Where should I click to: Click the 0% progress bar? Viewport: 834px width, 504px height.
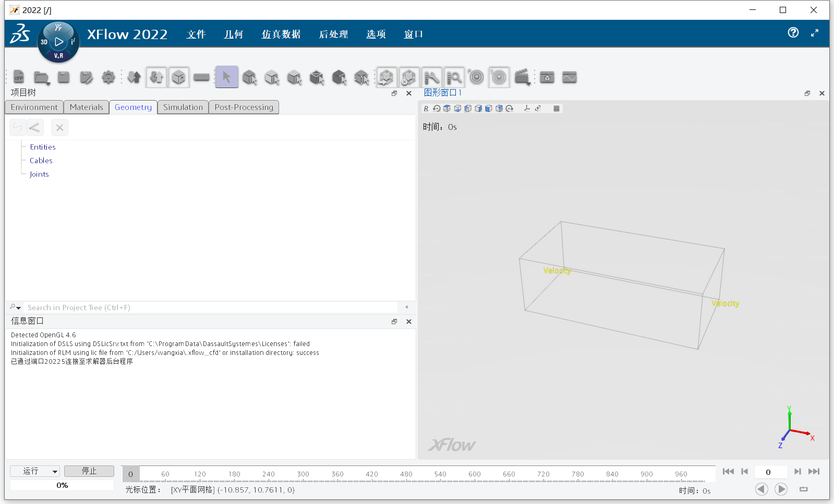(x=62, y=485)
